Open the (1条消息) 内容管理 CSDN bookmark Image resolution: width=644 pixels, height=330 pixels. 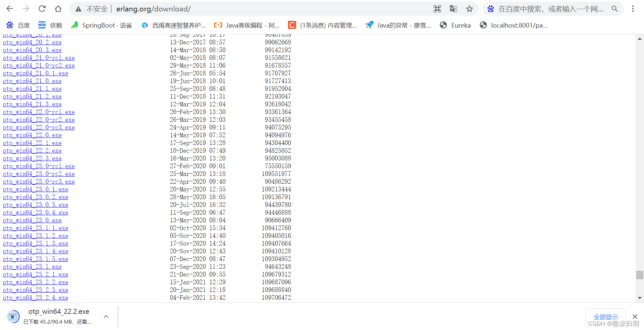[x=323, y=25]
